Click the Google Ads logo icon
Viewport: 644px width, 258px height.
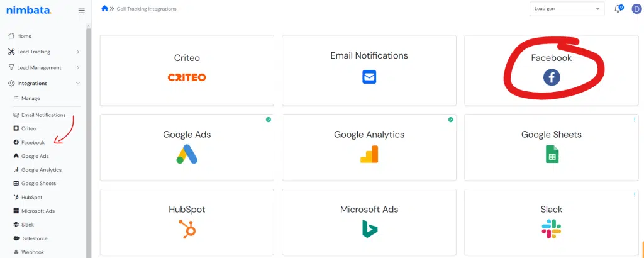coord(187,154)
